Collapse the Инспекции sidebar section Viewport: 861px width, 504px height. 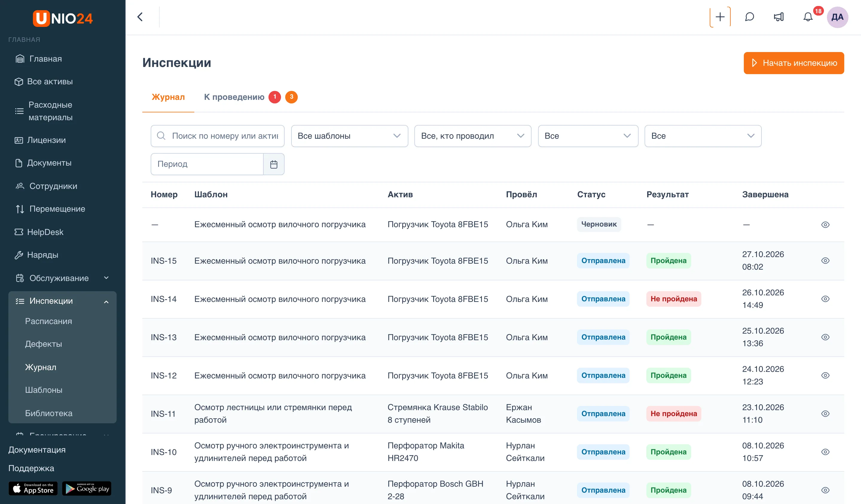click(x=62, y=301)
